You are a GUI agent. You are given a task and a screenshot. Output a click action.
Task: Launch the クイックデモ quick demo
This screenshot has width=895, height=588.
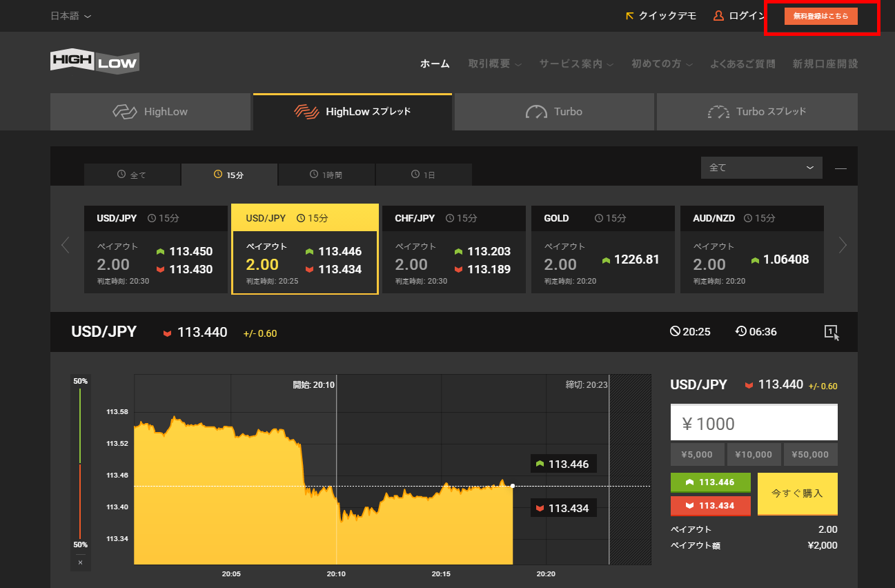[661, 16]
